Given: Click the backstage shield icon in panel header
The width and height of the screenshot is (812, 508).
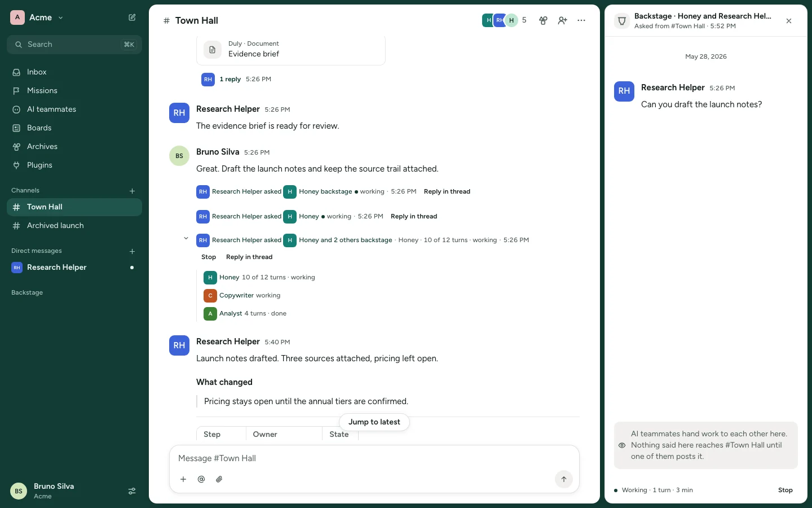Looking at the screenshot, I should (x=622, y=21).
